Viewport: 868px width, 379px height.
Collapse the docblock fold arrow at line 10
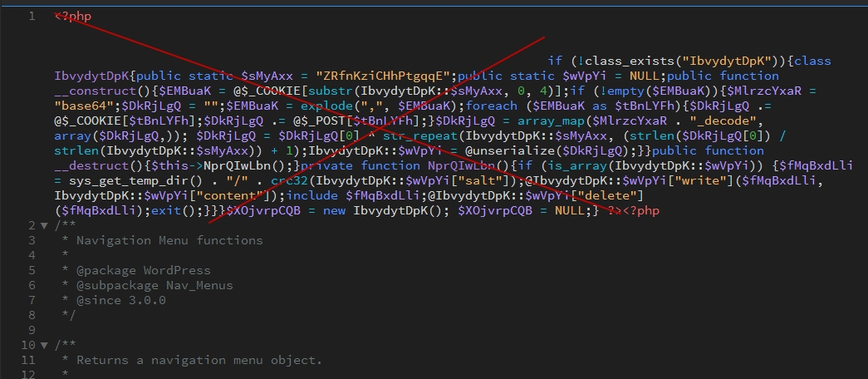click(x=45, y=345)
